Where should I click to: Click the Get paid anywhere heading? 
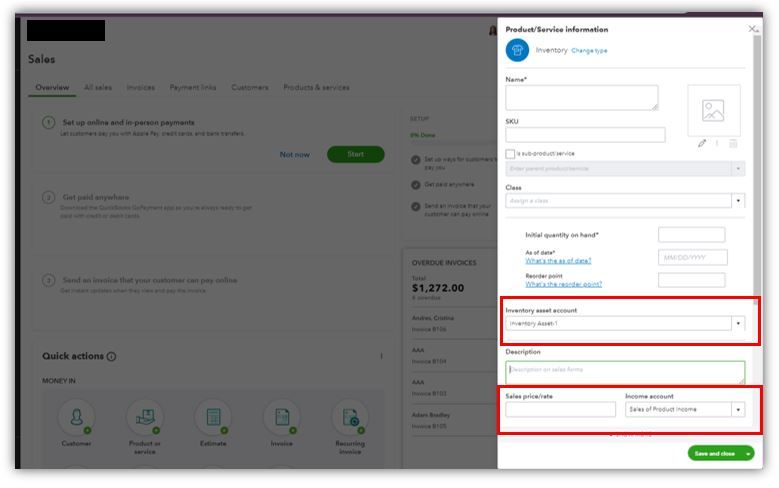pyautogui.click(x=95, y=197)
